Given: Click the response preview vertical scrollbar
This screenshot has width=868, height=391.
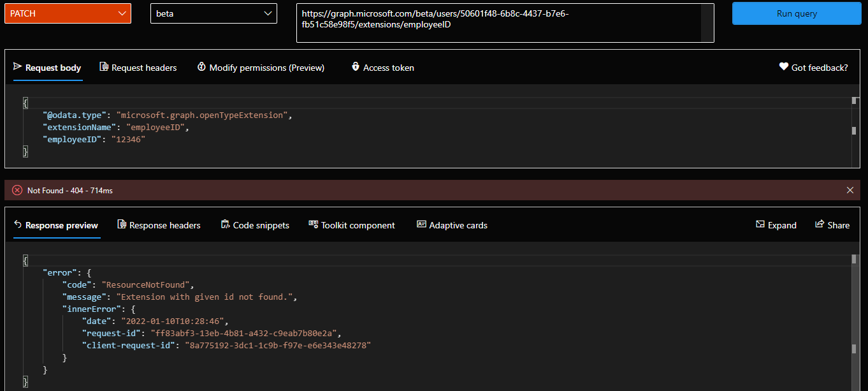Looking at the screenshot, I should (853, 319).
